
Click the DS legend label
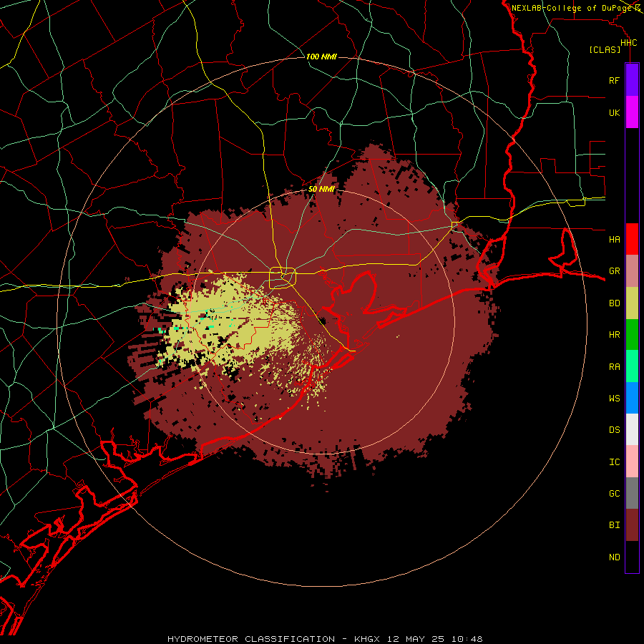pos(614,430)
